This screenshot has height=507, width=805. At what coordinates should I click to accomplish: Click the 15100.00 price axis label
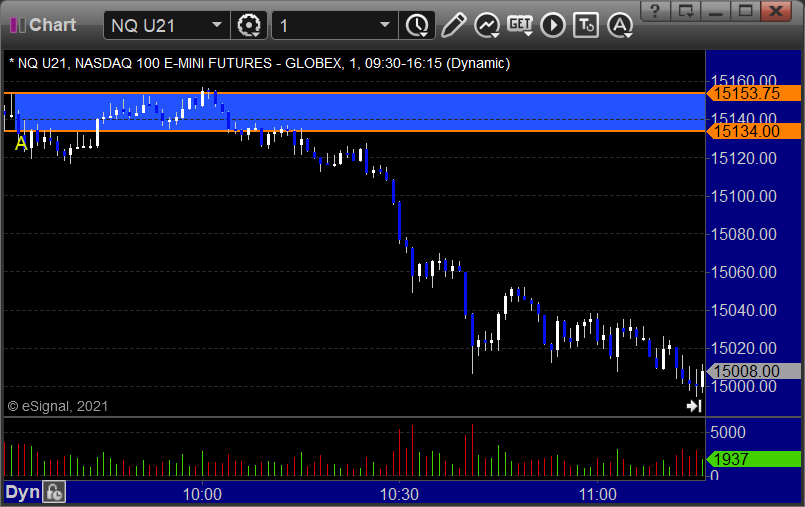[743, 196]
